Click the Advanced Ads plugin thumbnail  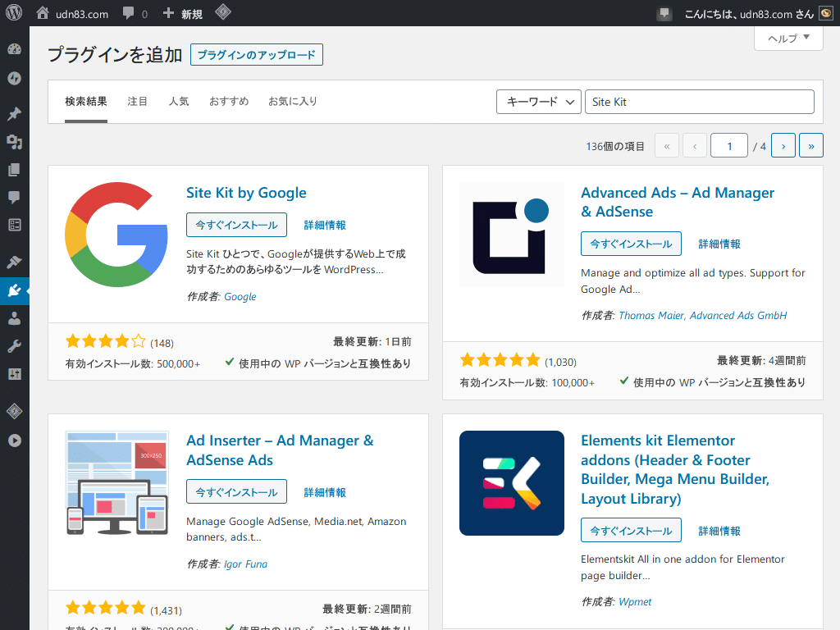click(512, 235)
